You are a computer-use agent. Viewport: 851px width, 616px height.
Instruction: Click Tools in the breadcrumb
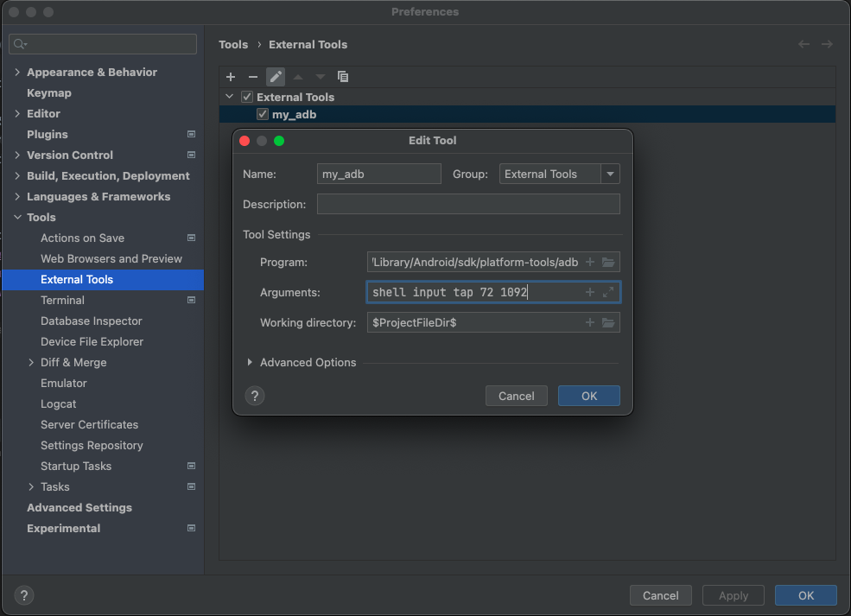233,45
